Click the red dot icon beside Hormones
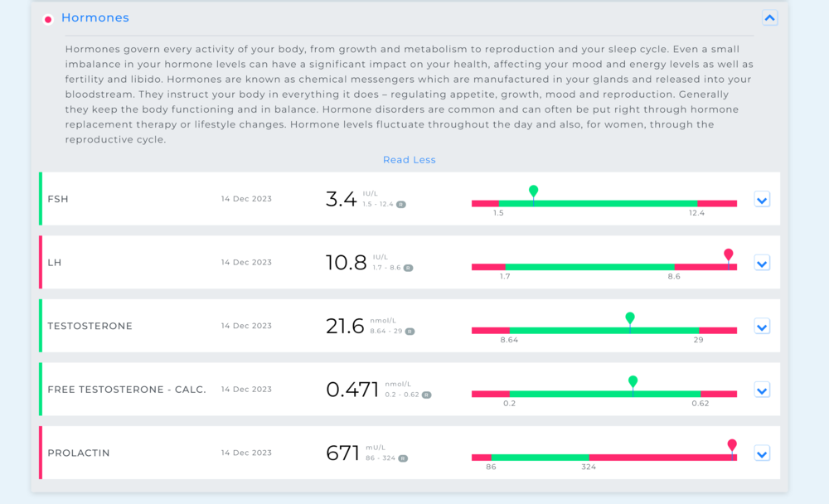 pos(48,19)
